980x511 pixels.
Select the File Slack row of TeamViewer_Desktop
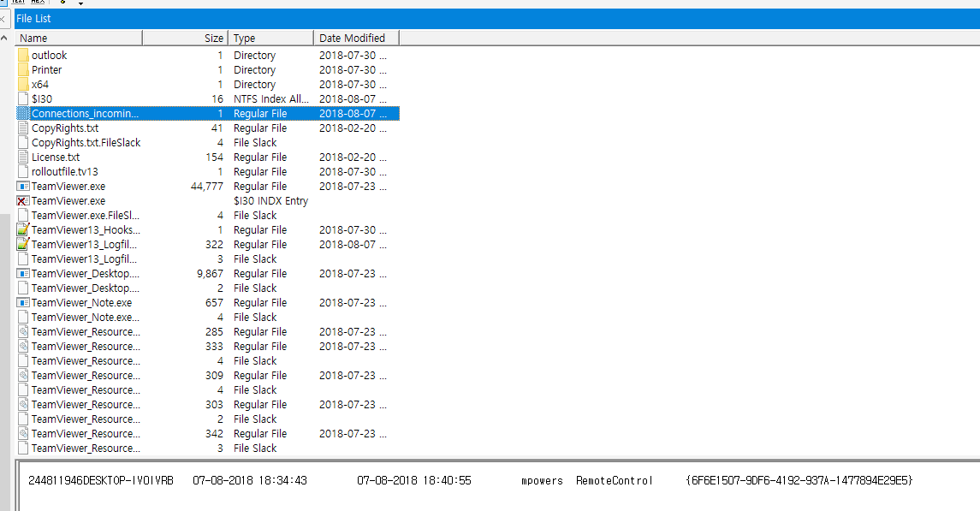pyautogui.click(x=207, y=288)
